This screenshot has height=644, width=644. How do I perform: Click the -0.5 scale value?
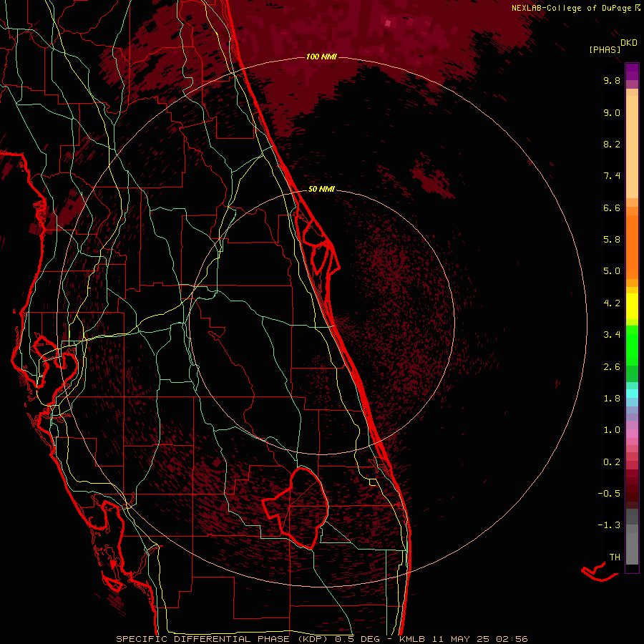tap(609, 494)
